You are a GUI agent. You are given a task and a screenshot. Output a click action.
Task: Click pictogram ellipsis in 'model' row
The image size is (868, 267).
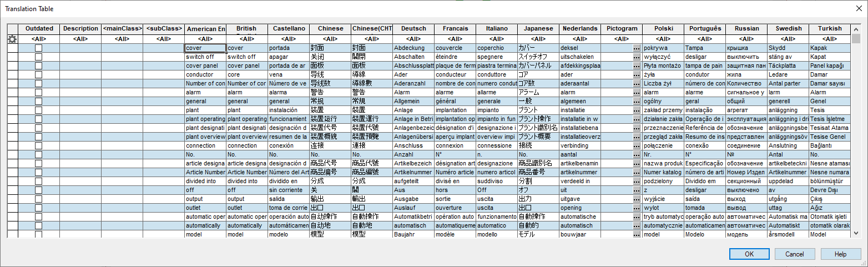tap(637, 234)
